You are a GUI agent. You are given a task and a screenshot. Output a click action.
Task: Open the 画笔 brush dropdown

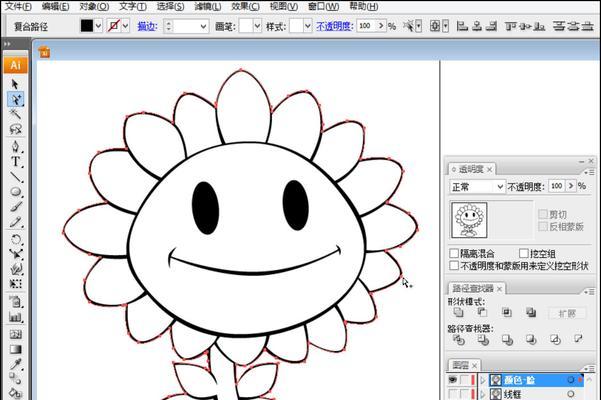[257, 26]
